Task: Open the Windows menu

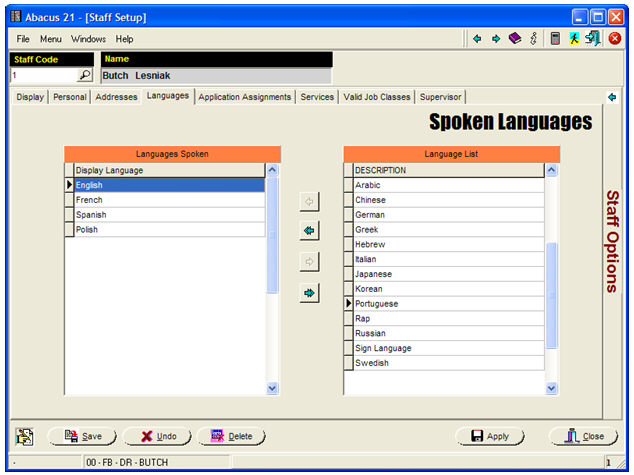Action: click(x=88, y=39)
